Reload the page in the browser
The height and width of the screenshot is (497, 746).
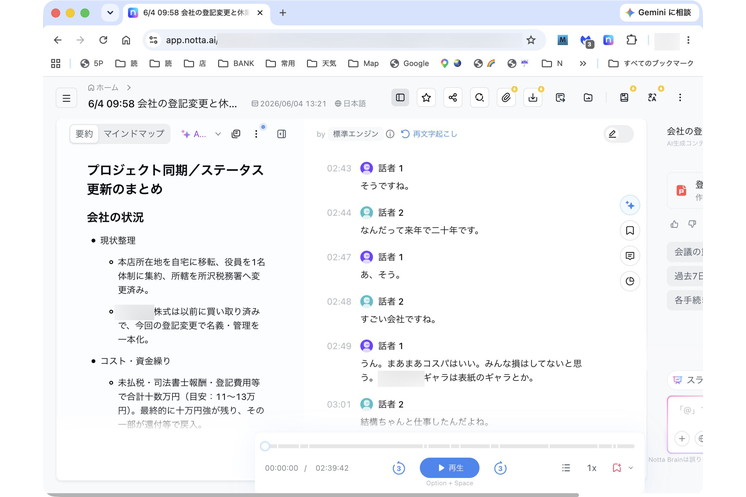(x=103, y=40)
